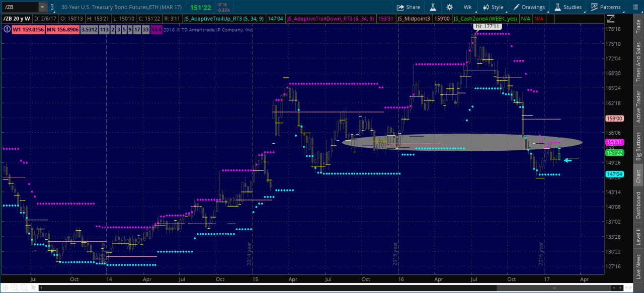Click the W1 159.0156 label

coord(29,30)
